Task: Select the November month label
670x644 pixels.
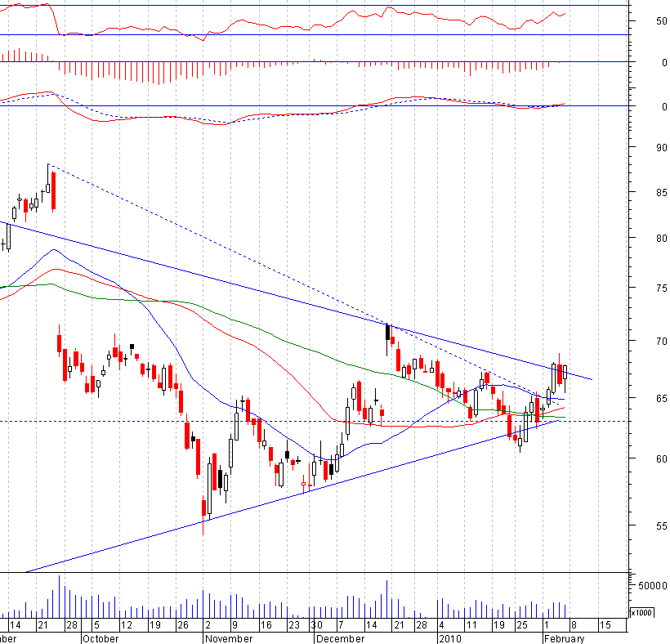Action: click(229, 639)
